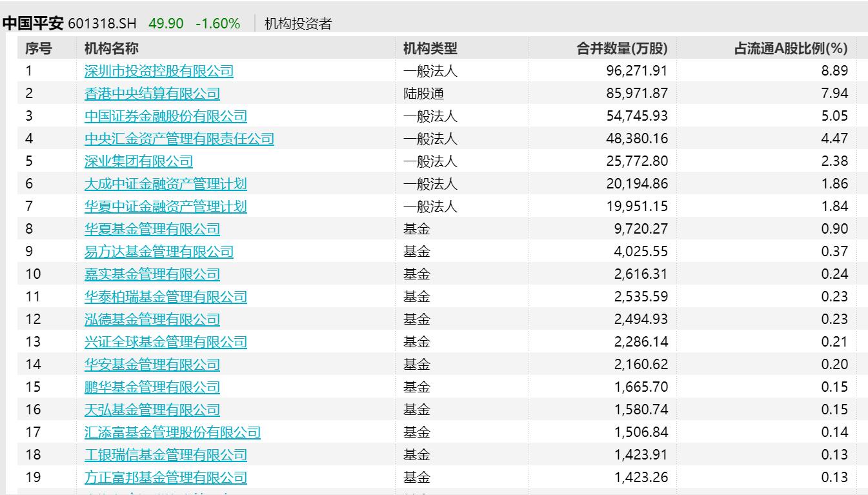868x495 pixels.
Task: Open 大成中证金融资产管理计划 link
Action: point(166,184)
